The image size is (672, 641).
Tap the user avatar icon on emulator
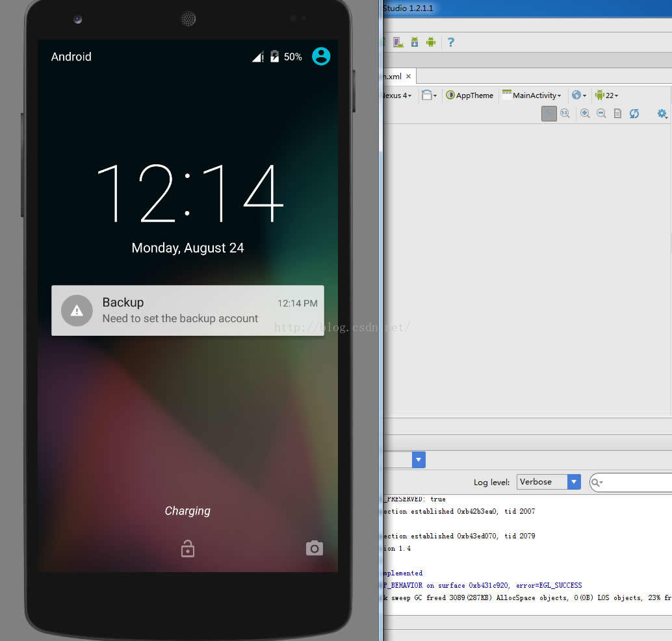(x=321, y=56)
